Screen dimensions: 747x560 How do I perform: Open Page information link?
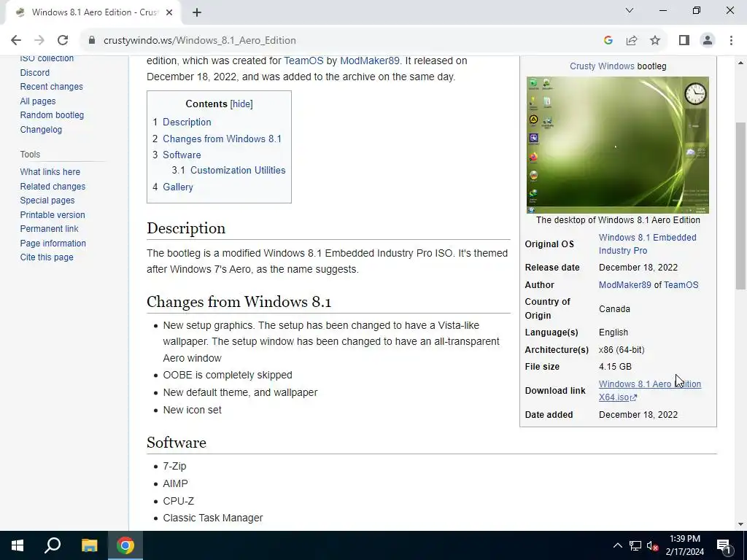(53, 243)
